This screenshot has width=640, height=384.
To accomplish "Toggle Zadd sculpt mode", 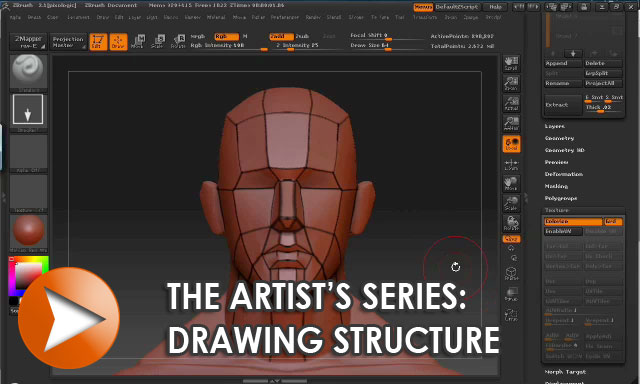I will 281,36.
